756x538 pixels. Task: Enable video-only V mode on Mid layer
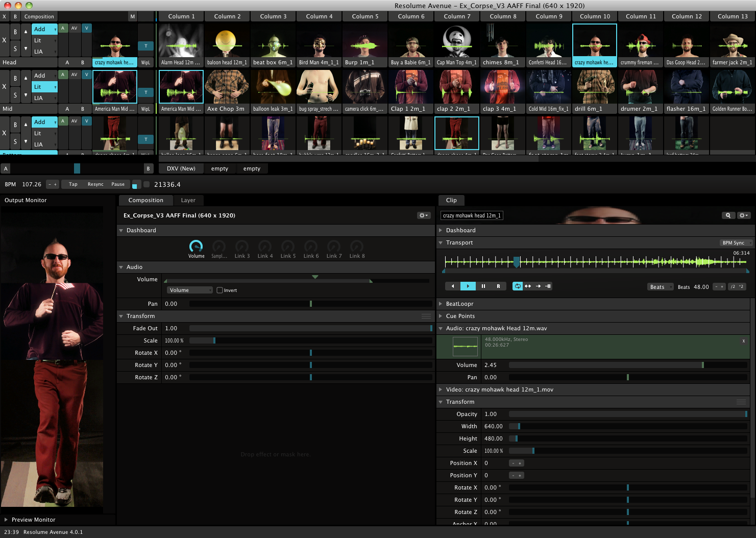click(86, 75)
